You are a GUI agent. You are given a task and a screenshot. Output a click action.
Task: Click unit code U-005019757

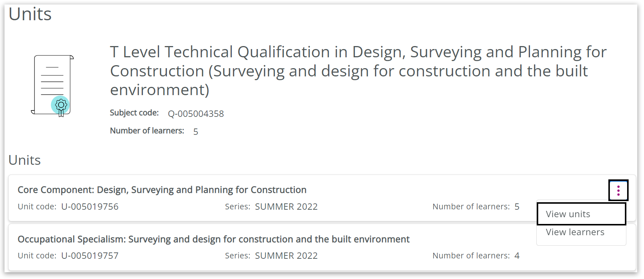pos(90,256)
